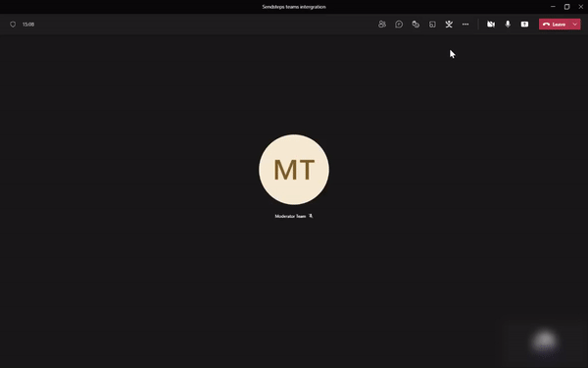Open the More actions ellipsis menu
This screenshot has width=588, height=368.
(465, 24)
